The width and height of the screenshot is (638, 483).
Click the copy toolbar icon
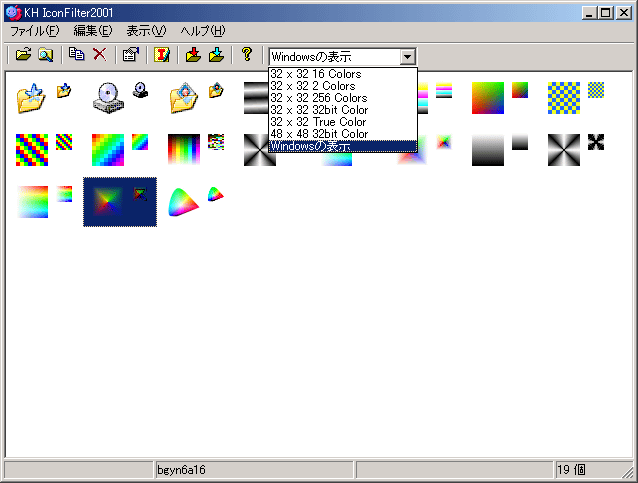[76, 55]
